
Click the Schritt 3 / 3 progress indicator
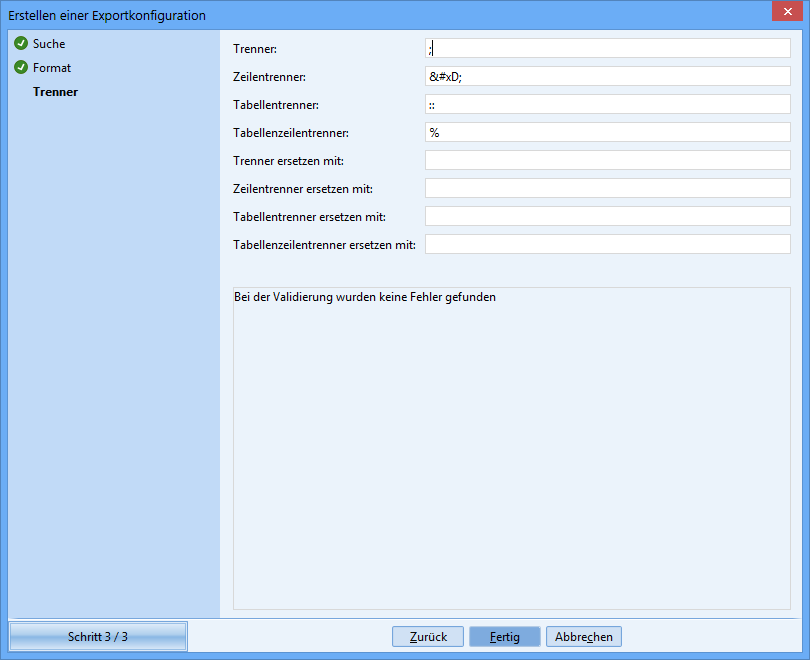click(x=98, y=637)
